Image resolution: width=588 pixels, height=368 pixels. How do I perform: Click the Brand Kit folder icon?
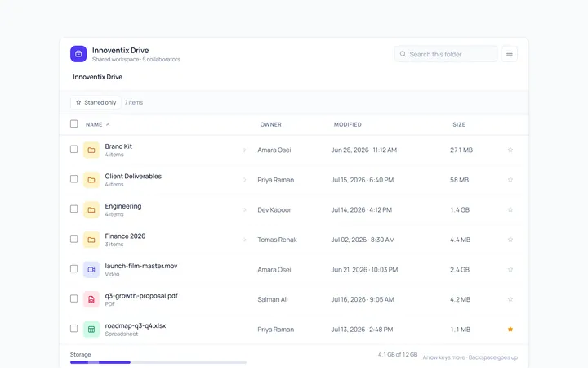click(x=91, y=150)
